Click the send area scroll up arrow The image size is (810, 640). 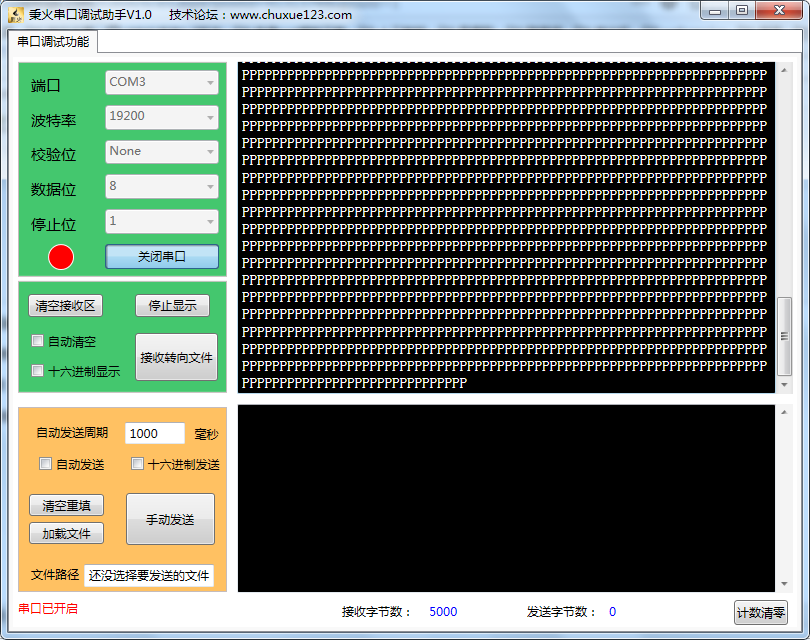coord(784,412)
